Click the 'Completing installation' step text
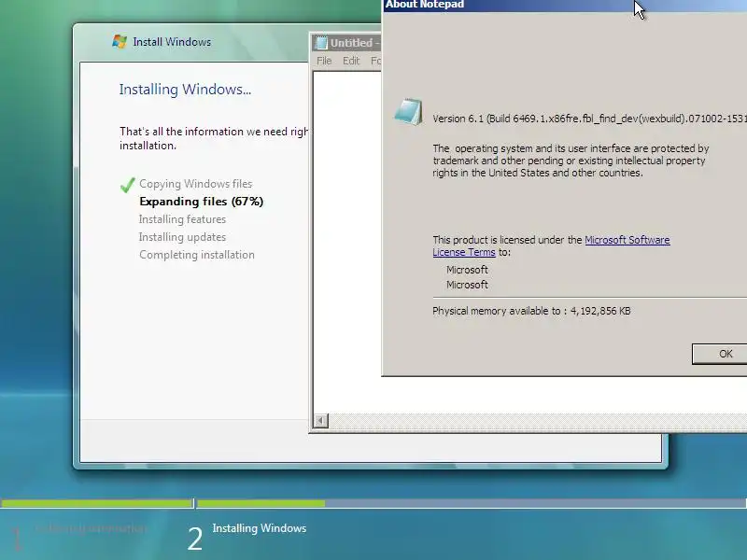Viewport: 747px width, 560px height. pos(197,255)
